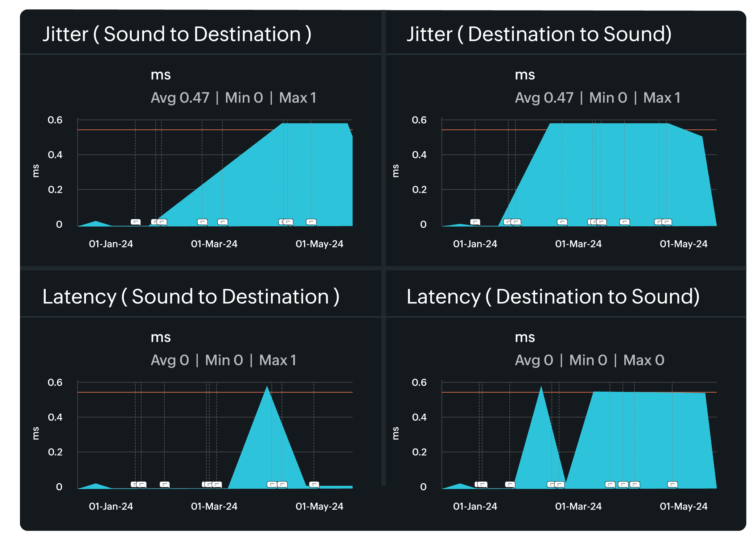Select annotation marker just left of 01-Mar-24 in Jitter Destination to Sound
Screen dimensions: 756x538
point(562,222)
